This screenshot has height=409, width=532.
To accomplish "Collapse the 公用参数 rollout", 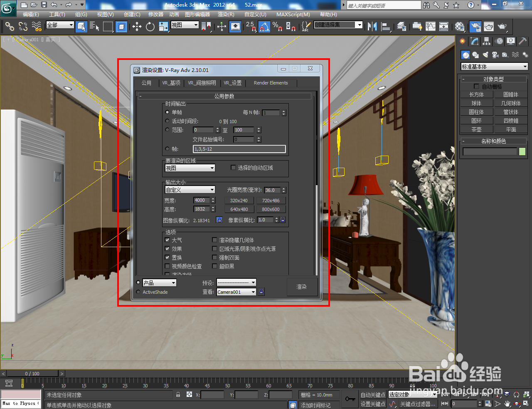I will [x=224, y=96].
